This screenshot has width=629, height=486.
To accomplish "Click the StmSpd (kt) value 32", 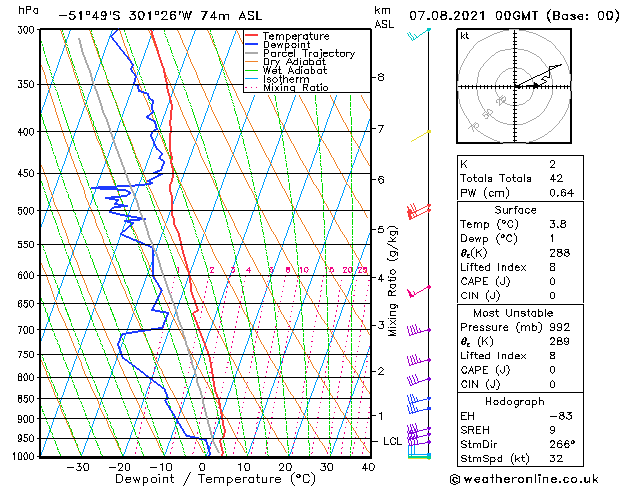I will 556,459.
